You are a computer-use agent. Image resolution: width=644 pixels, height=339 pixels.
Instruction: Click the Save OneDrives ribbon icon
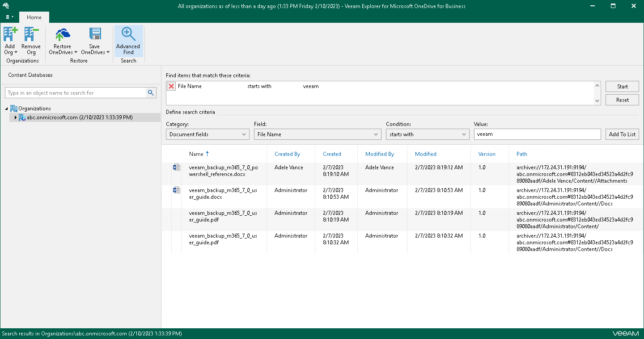click(95, 40)
